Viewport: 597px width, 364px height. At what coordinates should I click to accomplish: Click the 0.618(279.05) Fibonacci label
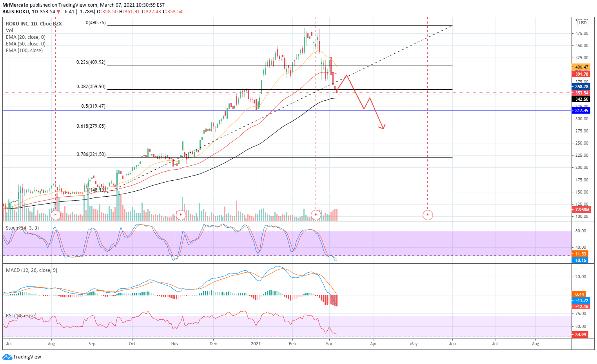pyautogui.click(x=91, y=127)
